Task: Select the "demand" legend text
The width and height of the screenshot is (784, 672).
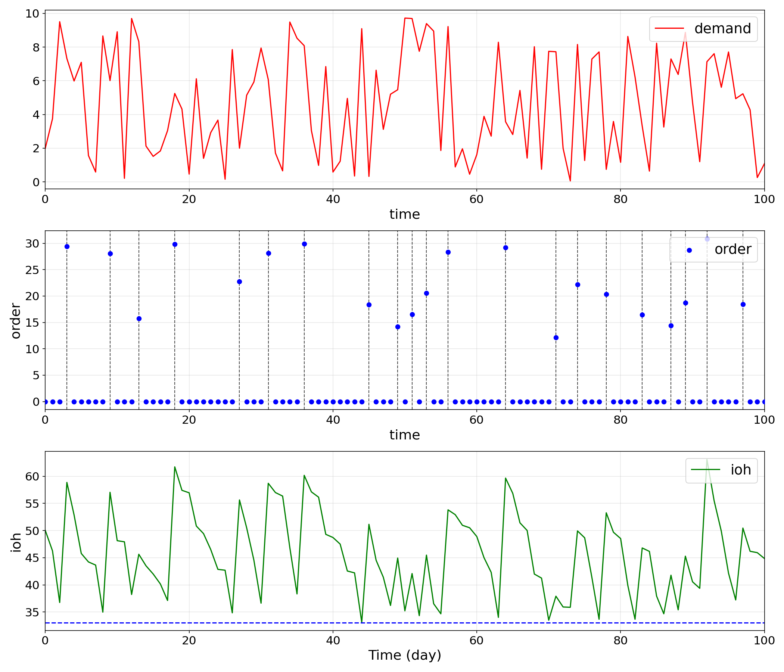Action: coord(722,29)
